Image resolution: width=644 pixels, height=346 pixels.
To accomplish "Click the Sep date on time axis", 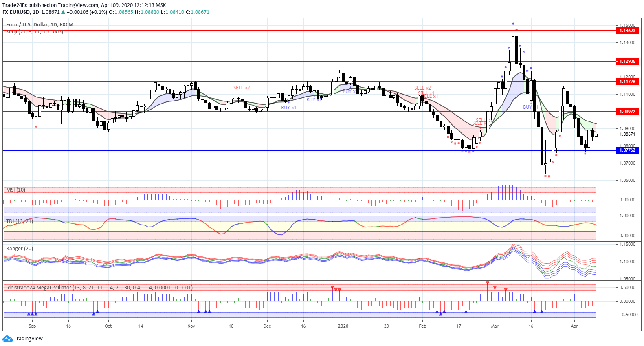I will (33, 326).
